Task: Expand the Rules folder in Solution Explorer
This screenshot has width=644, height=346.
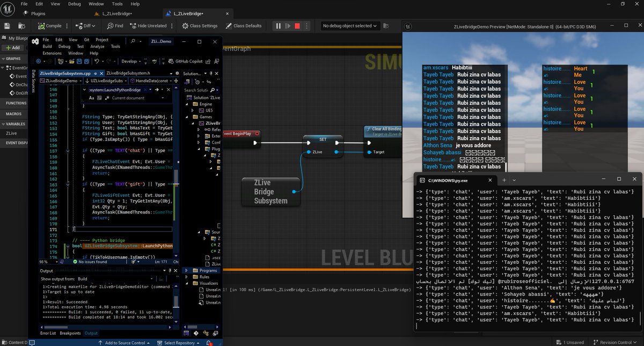Action: (x=187, y=277)
